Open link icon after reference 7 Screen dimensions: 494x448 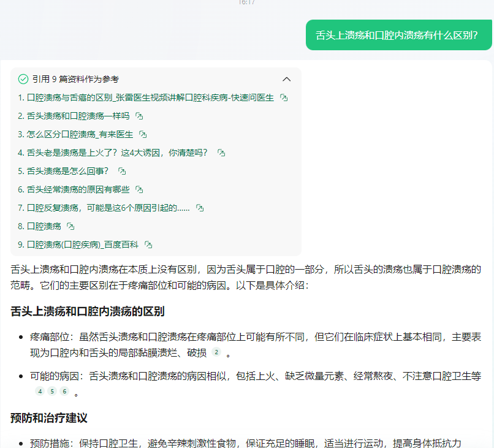click(x=199, y=208)
